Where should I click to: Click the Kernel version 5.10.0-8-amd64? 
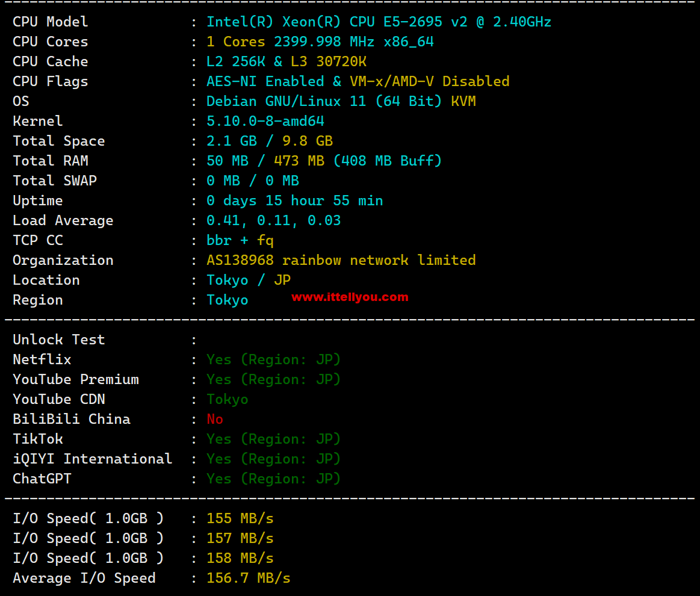[x=265, y=121]
